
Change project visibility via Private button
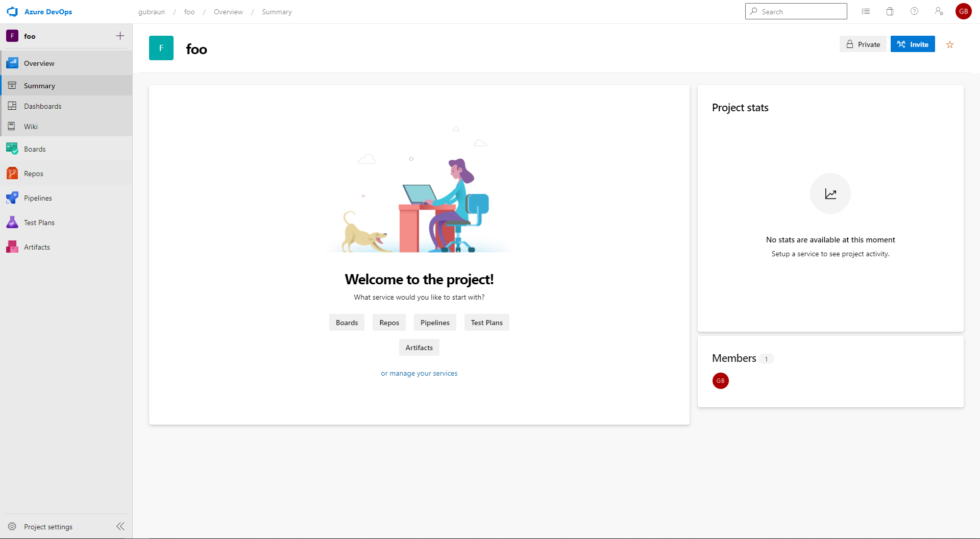point(863,44)
